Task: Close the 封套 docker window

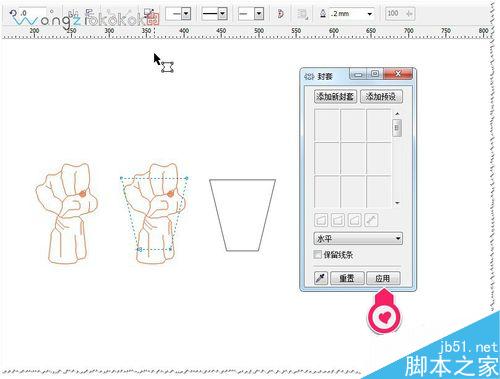Action: (x=398, y=74)
